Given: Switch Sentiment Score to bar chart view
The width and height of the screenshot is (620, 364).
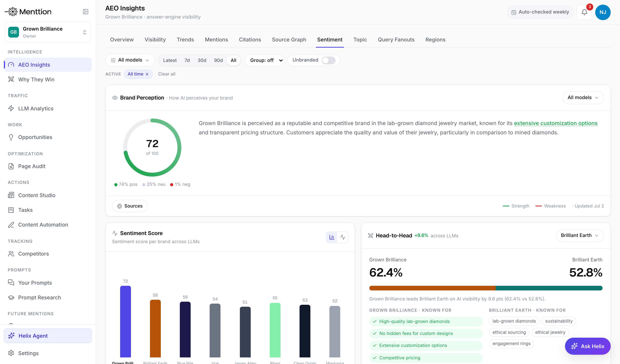Looking at the screenshot, I should pos(332,237).
